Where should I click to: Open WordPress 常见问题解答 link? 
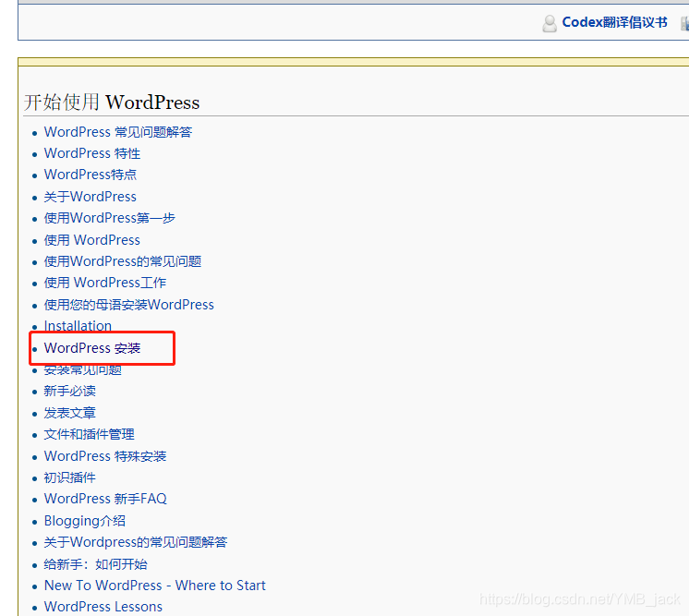(118, 132)
